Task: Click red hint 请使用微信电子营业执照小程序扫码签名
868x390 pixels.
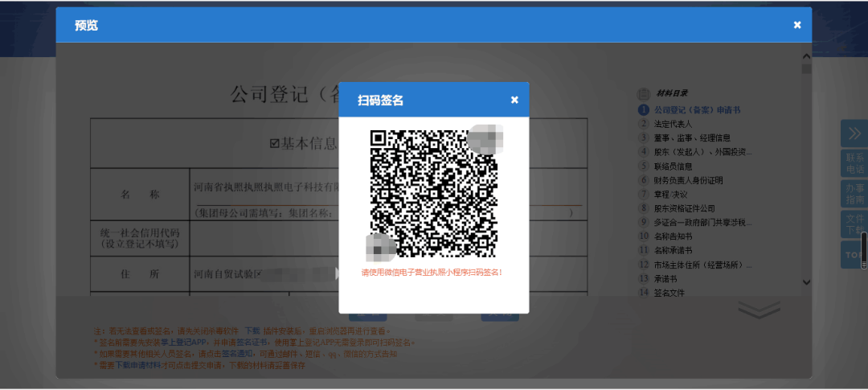Action: pos(432,273)
